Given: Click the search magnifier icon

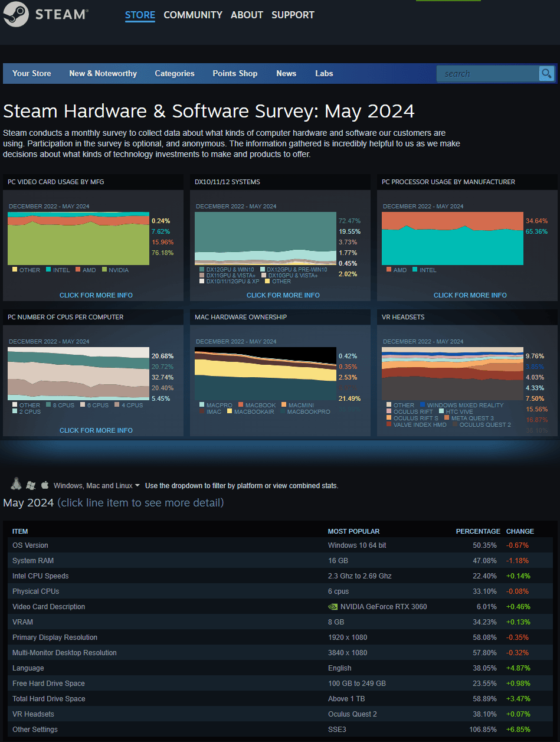Looking at the screenshot, I should point(547,73).
